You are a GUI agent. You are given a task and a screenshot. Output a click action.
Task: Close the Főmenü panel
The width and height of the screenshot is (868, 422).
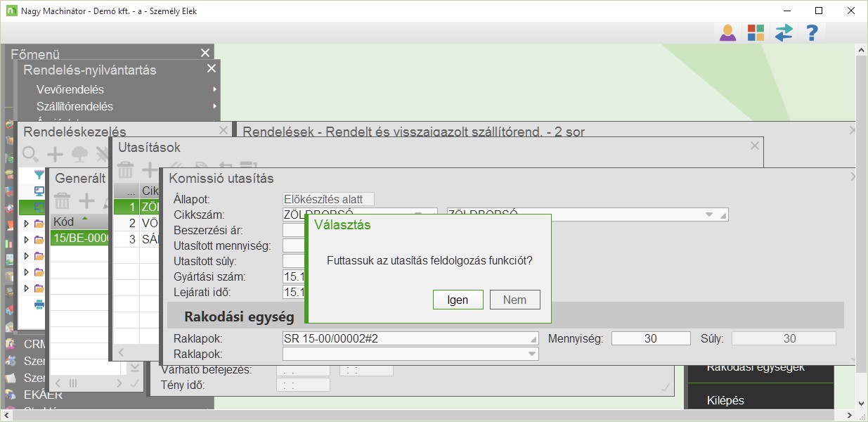pyautogui.click(x=205, y=53)
